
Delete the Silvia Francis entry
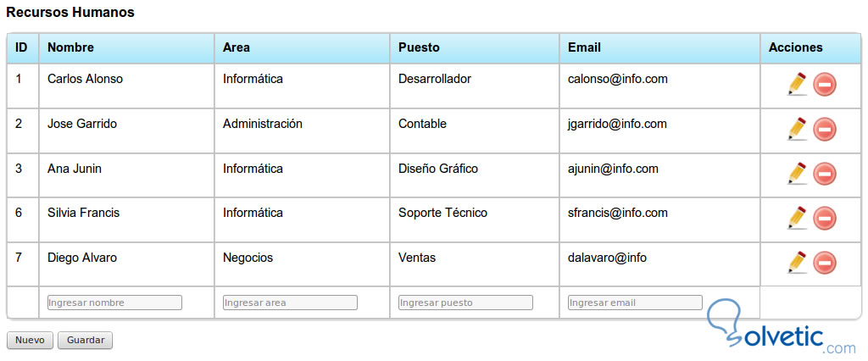825,219
